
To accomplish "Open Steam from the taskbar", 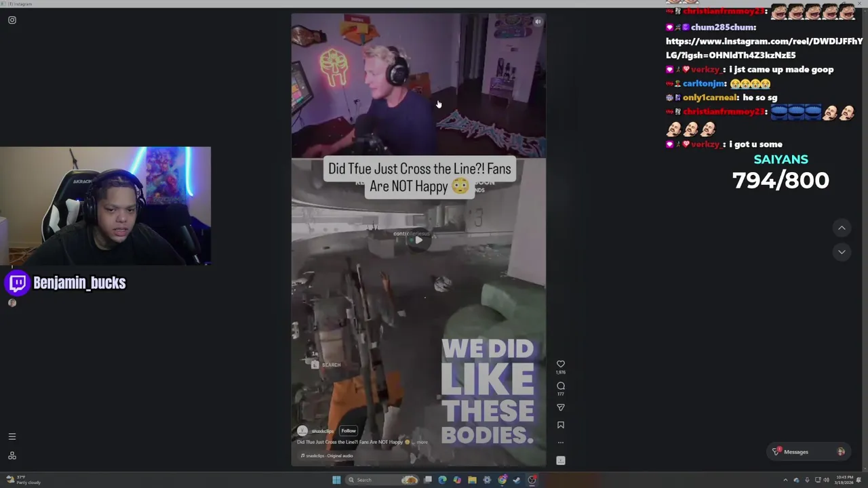I will [517, 480].
